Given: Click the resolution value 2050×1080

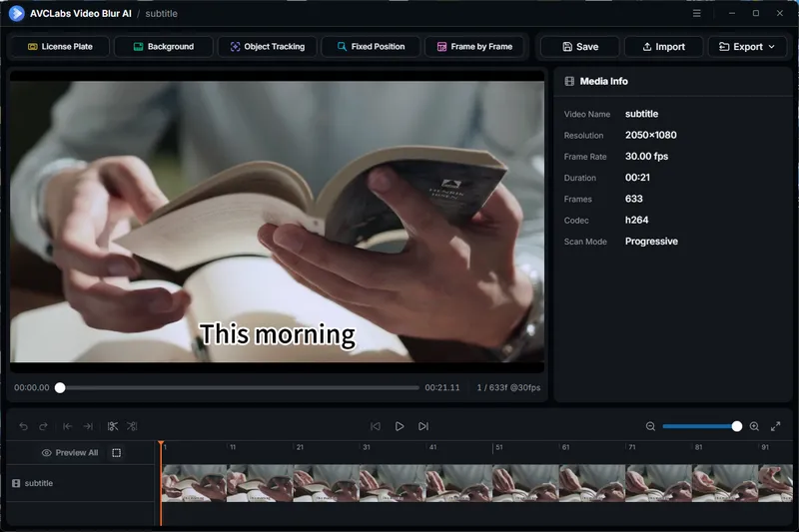Looking at the screenshot, I should (651, 135).
